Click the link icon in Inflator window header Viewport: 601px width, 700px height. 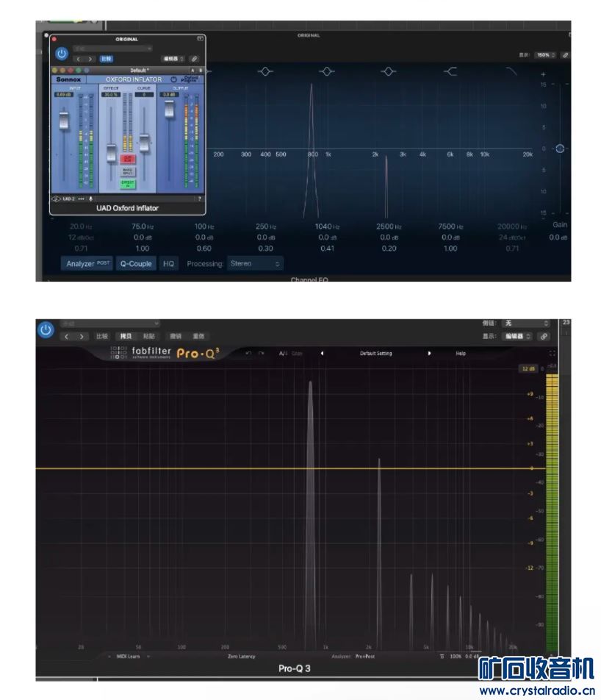point(194,59)
